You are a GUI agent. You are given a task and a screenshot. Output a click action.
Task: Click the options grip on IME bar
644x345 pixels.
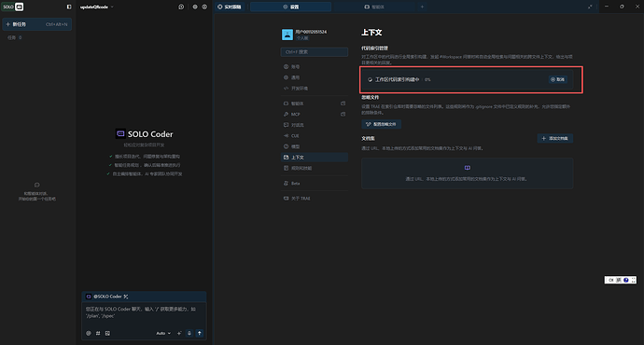pos(634,280)
